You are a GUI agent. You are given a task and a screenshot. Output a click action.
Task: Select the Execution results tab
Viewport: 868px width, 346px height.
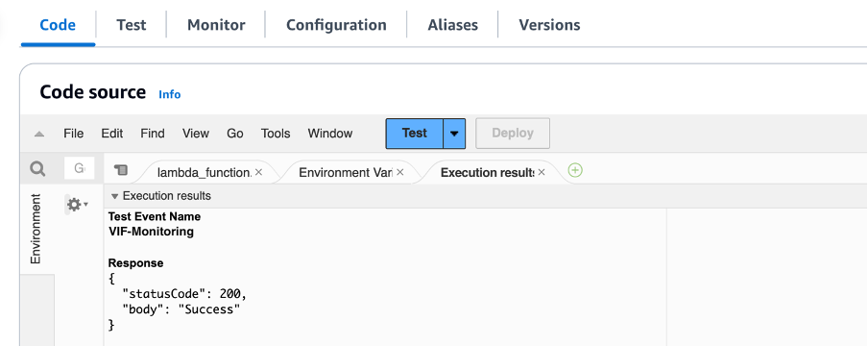click(x=487, y=172)
